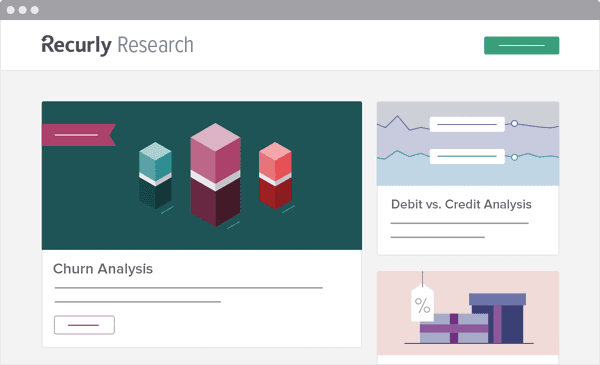Click the Debit vs. Credit Analysis title
The height and width of the screenshot is (365, 600).
pos(461,204)
